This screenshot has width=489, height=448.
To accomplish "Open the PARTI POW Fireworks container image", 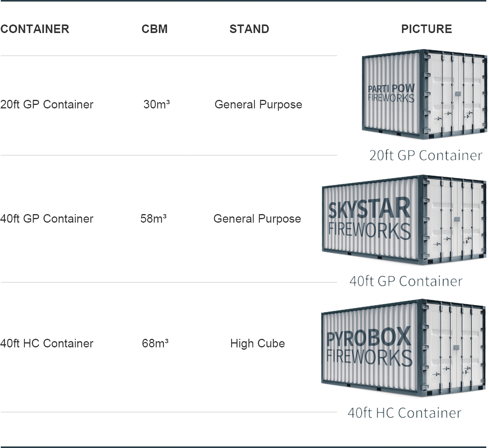I will (x=424, y=94).
